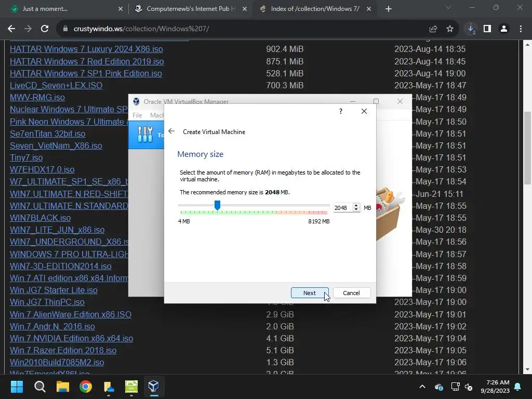Open File Explorer from the taskbar
This screenshot has height=399, width=532.
[x=63, y=387]
